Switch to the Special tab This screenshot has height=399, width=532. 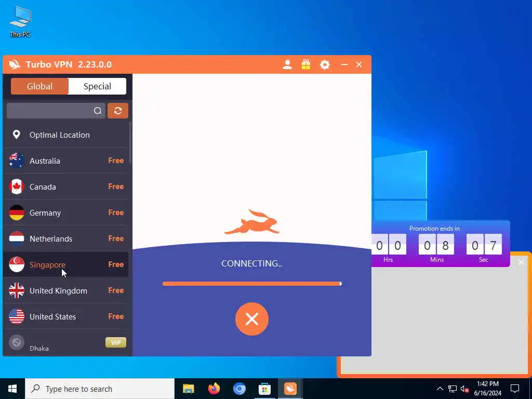point(97,86)
